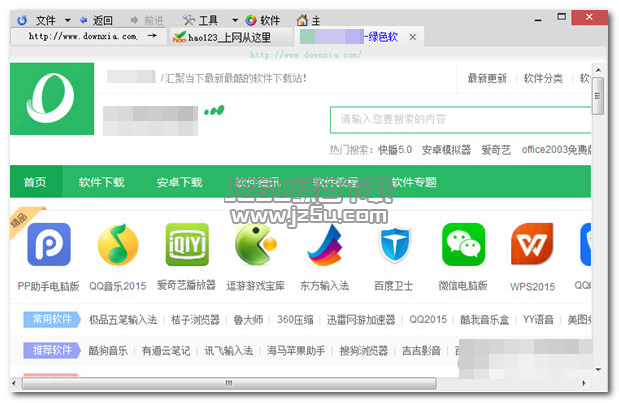Screen dimensions: 619x403
Task: Go back with the 返回 button
Action: (x=96, y=20)
